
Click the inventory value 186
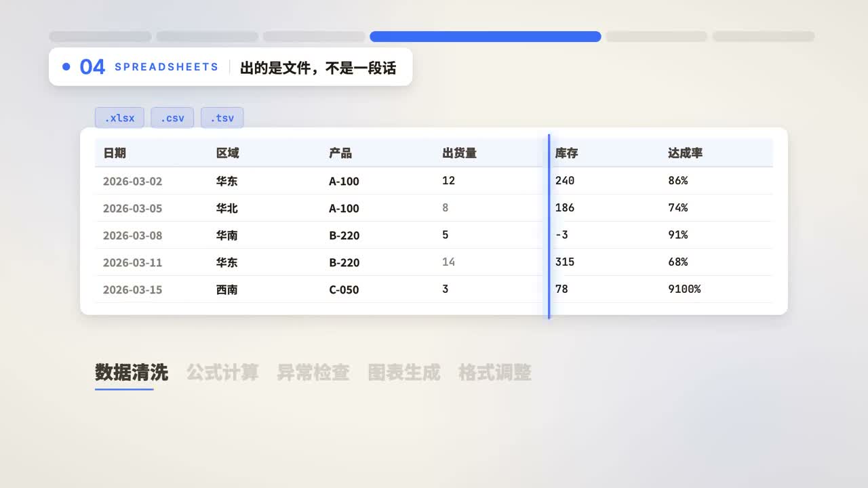point(564,207)
